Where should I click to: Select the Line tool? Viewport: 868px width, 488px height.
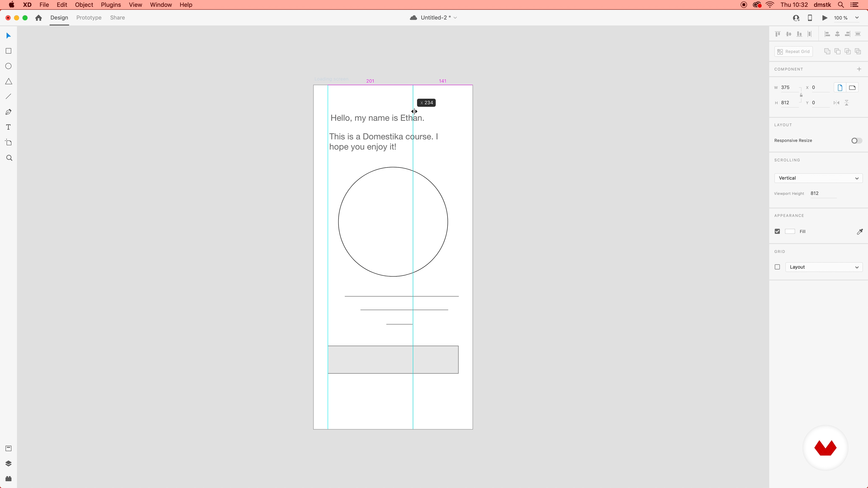(9, 97)
